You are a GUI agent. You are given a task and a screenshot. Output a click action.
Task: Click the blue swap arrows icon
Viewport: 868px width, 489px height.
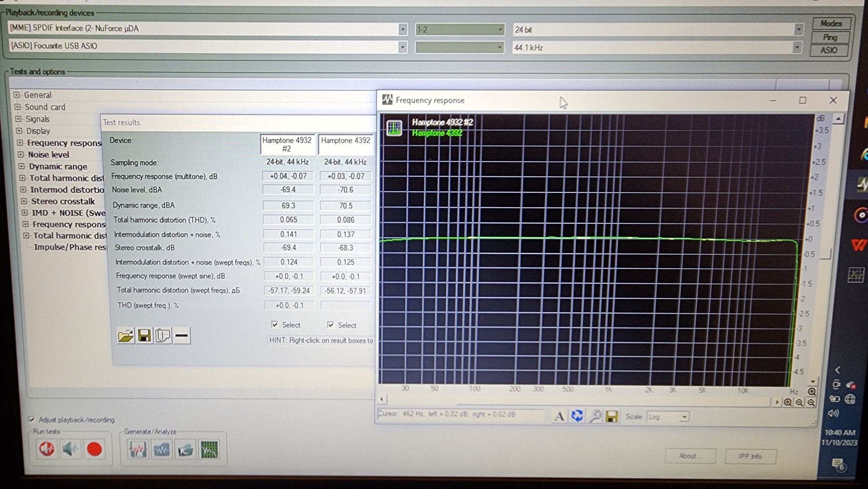coord(577,416)
